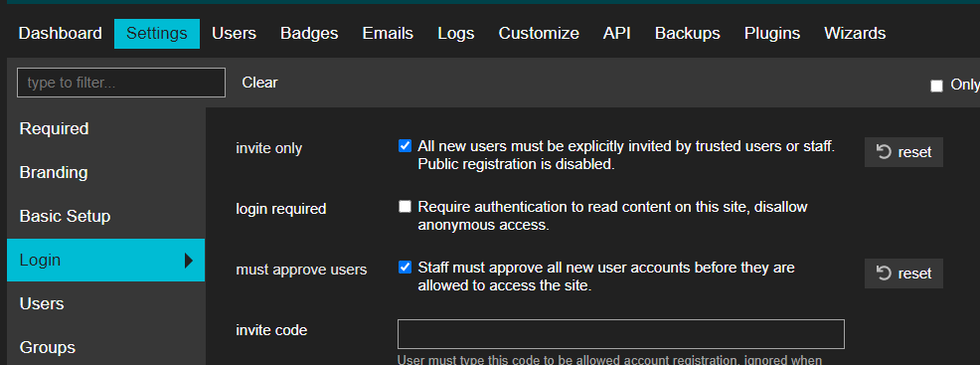
Task: Click the 'User must type this code' help text
Action: [x=609, y=359]
